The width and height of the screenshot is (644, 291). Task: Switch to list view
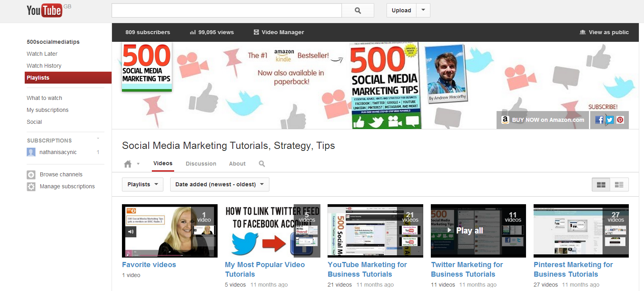tap(619, 185)
